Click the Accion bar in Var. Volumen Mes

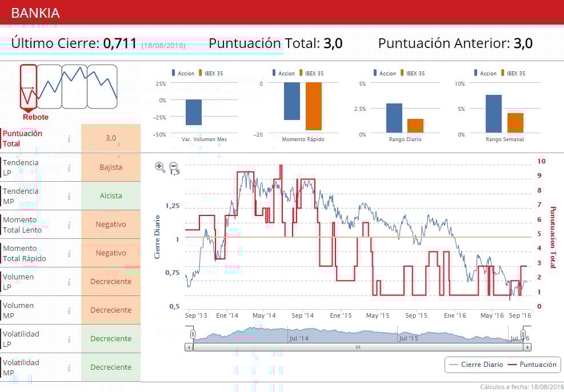(194, 113)
